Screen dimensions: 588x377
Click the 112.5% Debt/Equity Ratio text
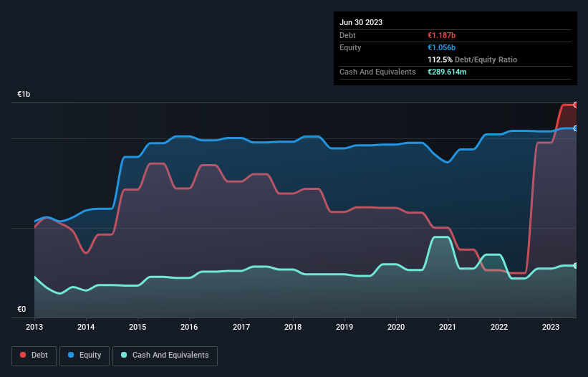(472, 59)
